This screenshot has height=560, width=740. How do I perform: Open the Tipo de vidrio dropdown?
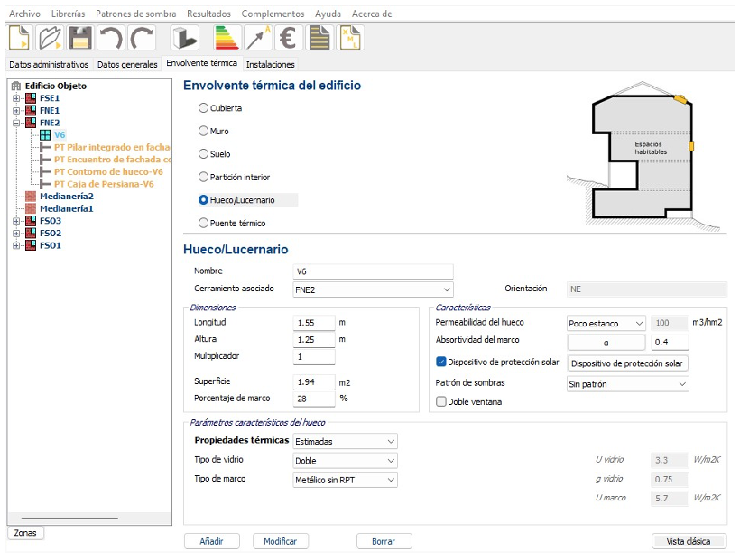pos(345,461)
